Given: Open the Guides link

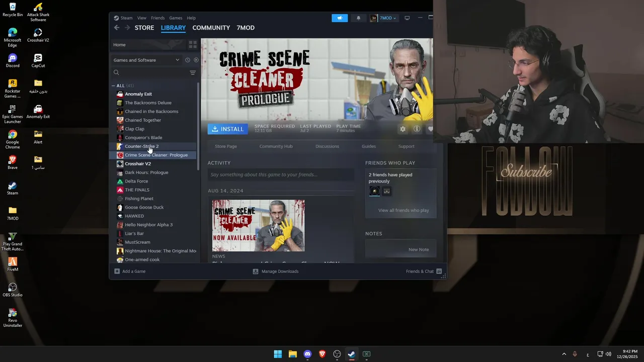Looking at the screenshot, I should (369, 146).
